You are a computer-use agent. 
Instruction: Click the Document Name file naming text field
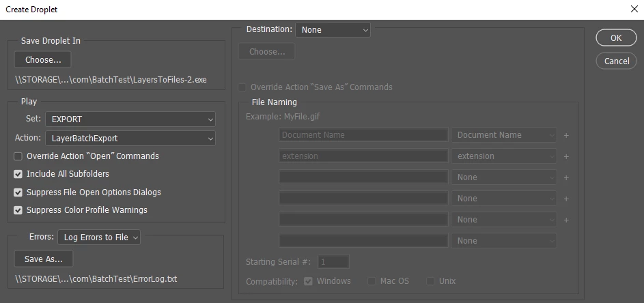tap(363, 134)
